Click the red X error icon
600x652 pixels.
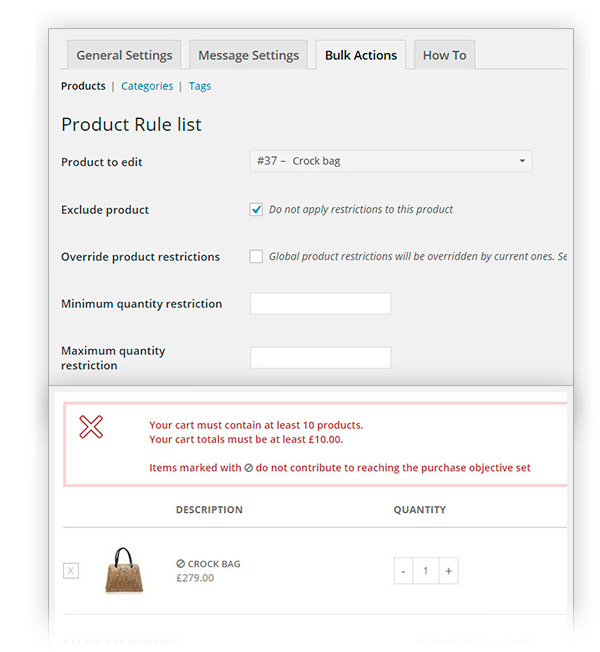(x=91, y=427)
